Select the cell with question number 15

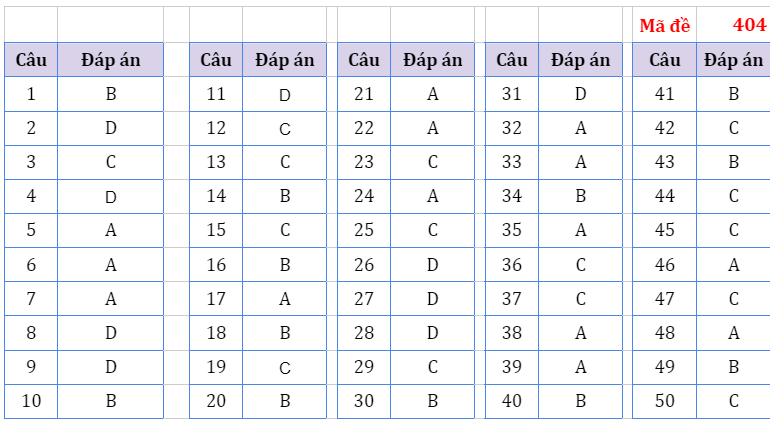click(x=216, y=231)
